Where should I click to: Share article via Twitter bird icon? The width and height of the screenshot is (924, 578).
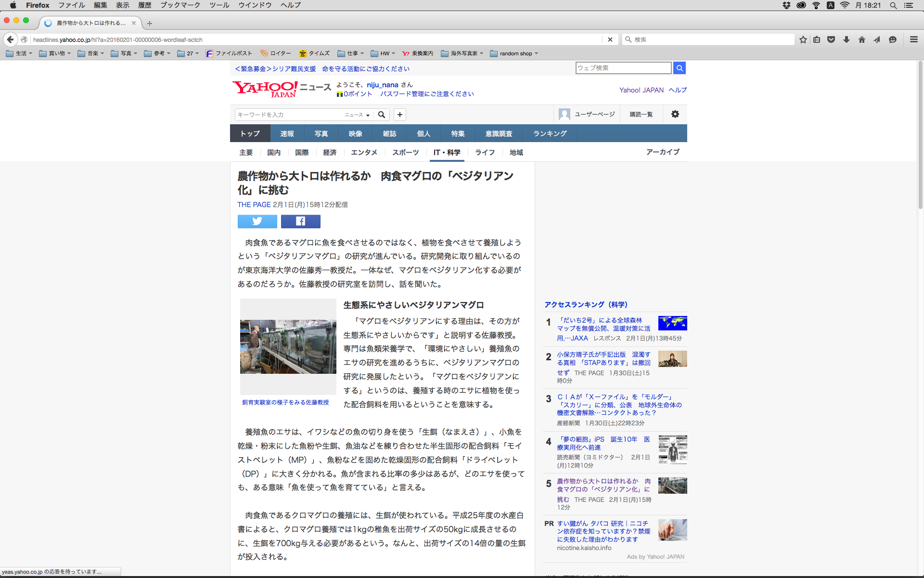click(x=257, y=221)
